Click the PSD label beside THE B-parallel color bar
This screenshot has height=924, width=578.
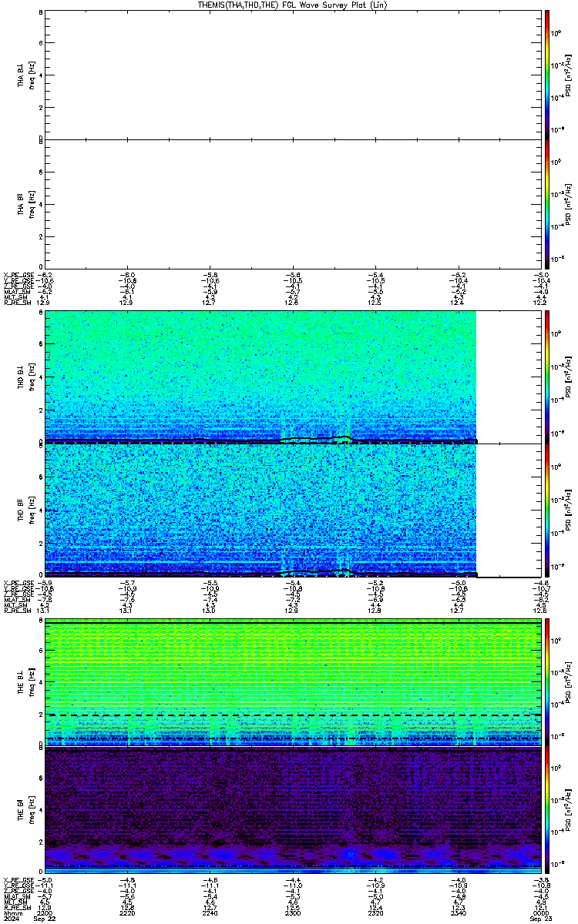568,810
